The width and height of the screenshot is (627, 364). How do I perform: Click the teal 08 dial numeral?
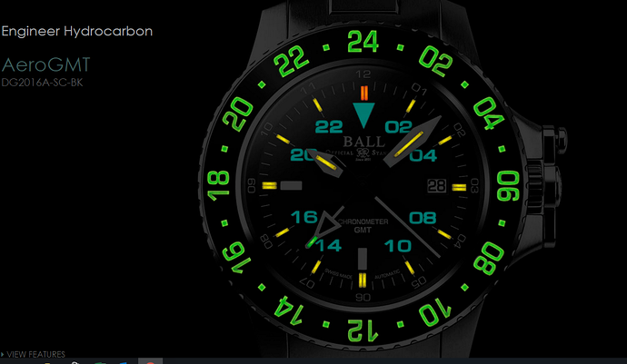pyautogui.click(x=423, y=218)
